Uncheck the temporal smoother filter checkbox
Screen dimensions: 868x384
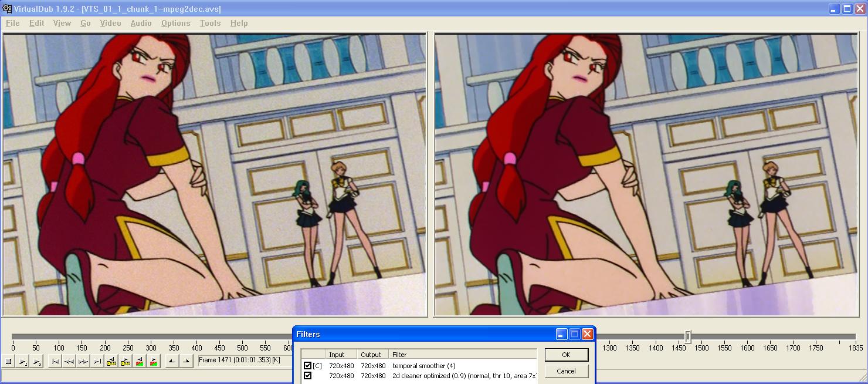(307, 365)
